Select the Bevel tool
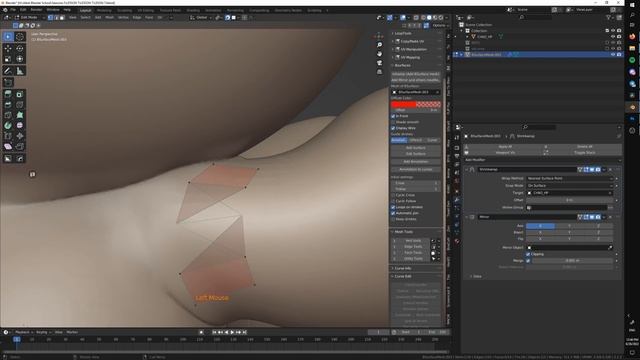Image resolution: width=640 pixels, height=360 pixels. pos(8,104)
